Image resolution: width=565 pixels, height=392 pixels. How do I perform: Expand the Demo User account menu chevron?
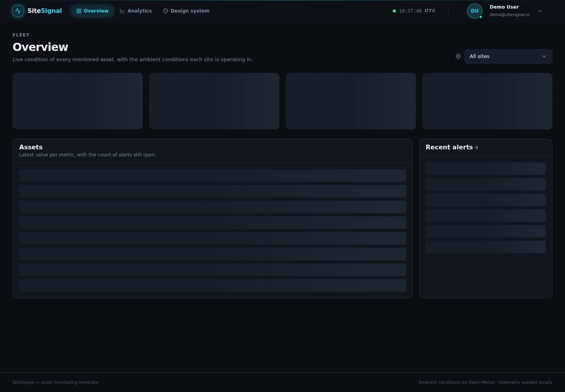click(x=540, y=11)
